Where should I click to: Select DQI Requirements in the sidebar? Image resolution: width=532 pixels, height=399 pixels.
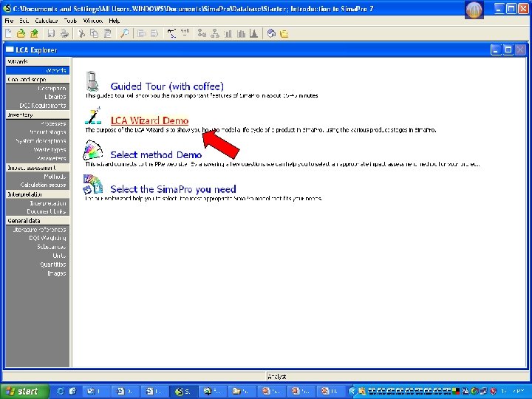43,106
